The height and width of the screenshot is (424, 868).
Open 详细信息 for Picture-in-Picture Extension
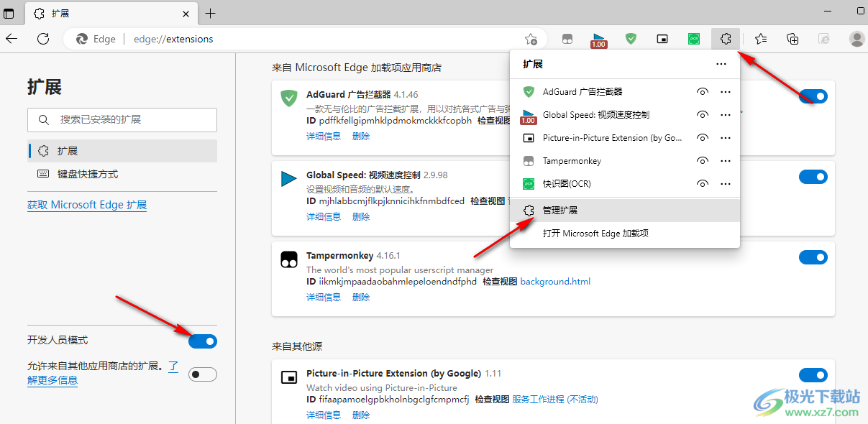click(x=324, y=415)
